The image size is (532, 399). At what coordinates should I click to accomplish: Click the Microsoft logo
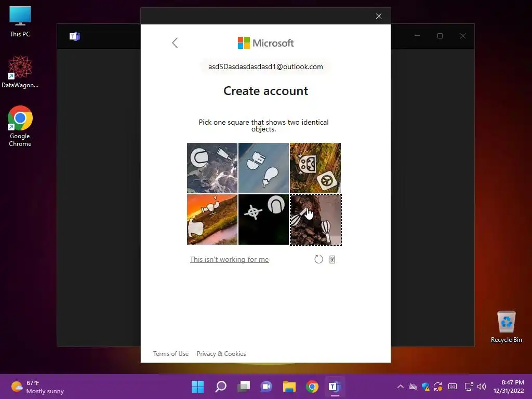point(265,43)
